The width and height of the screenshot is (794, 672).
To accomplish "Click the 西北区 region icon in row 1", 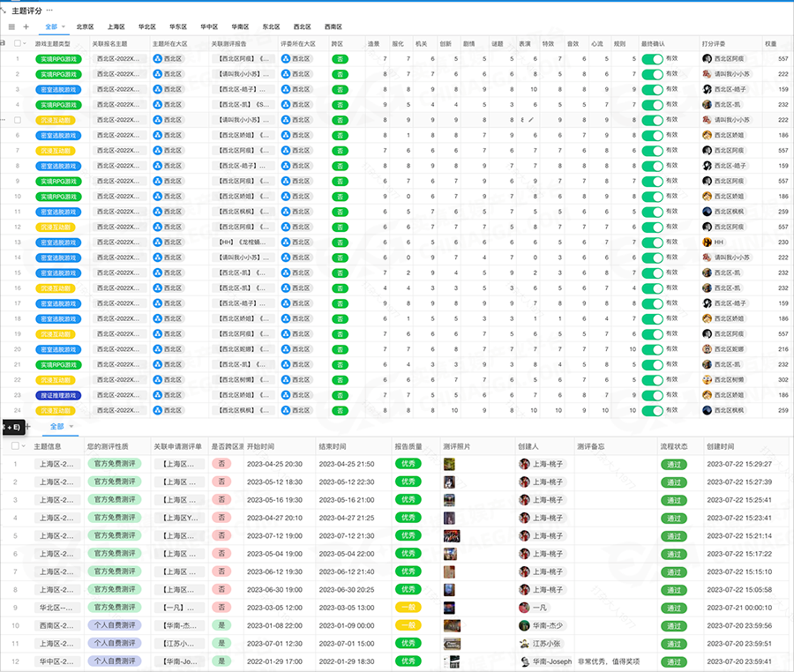I will click(157, 59).
